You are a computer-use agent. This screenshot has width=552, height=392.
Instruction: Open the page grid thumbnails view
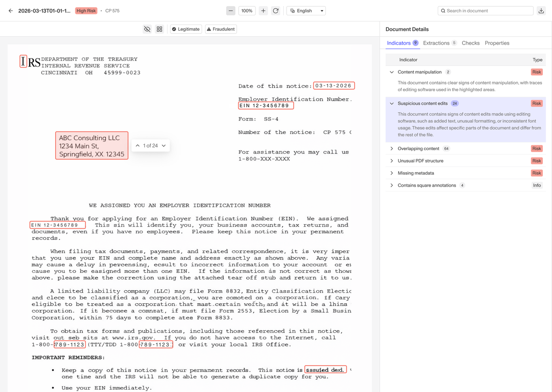(159, 29)
